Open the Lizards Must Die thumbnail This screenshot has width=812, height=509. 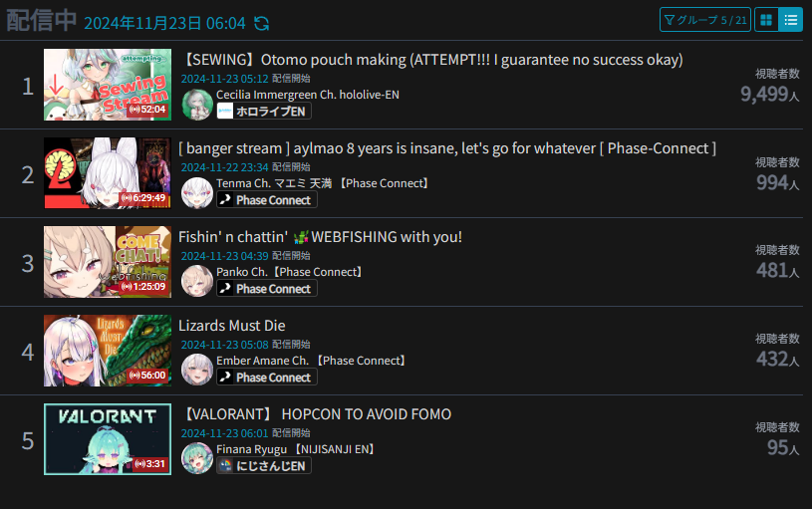(108, 351)
